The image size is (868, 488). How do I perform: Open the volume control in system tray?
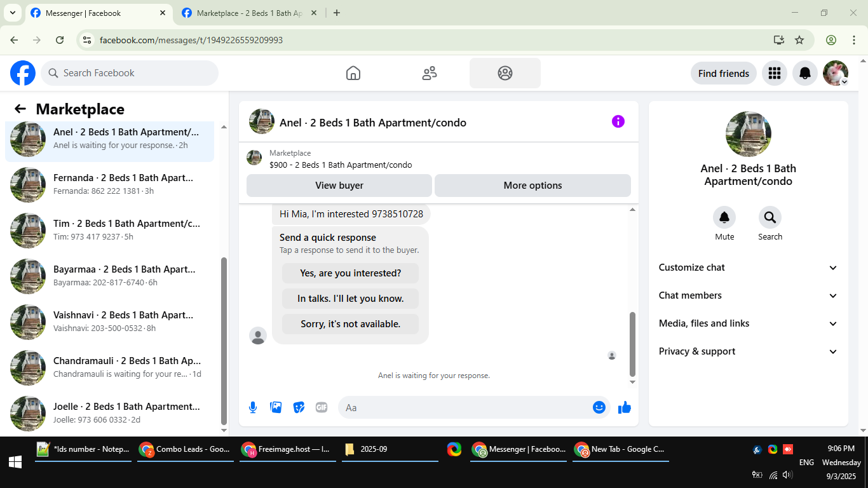tap(787, 475)
